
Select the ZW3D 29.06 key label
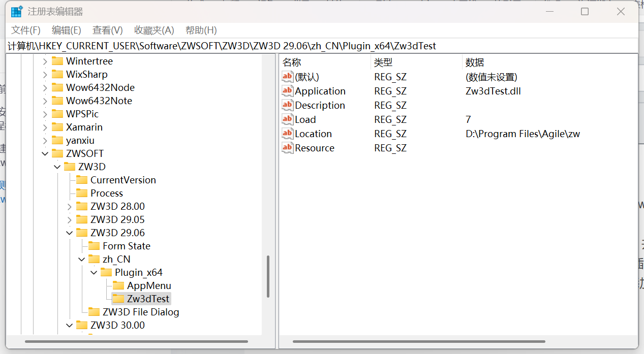pyautogui.click(x=117, y=233)
